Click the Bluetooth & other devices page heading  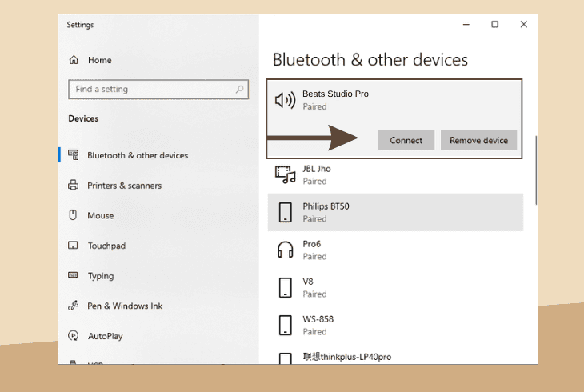click(370, 60)
